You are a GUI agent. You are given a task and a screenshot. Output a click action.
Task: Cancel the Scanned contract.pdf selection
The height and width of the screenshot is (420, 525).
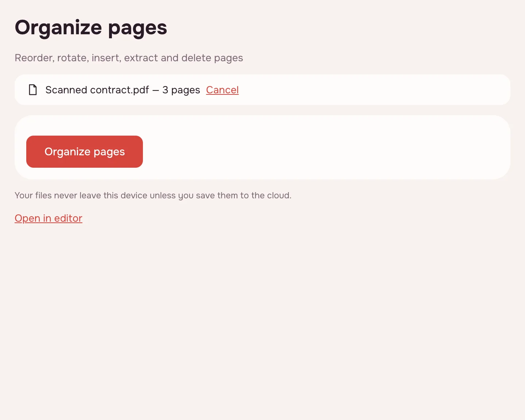click(x=222, y=90)
